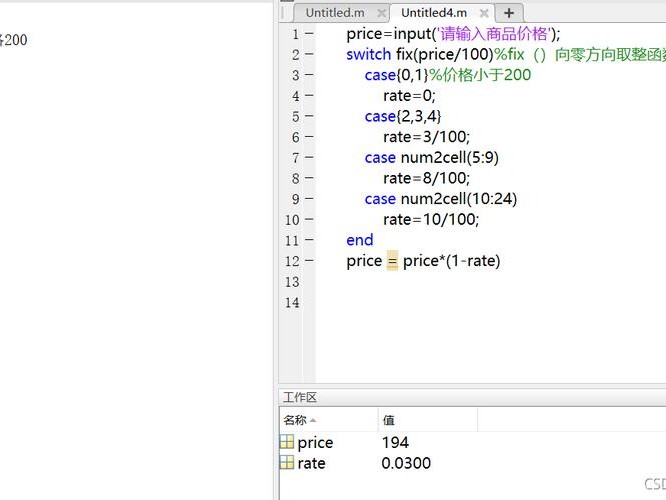Set breakpoint dash on line 1

coord(309,33)
